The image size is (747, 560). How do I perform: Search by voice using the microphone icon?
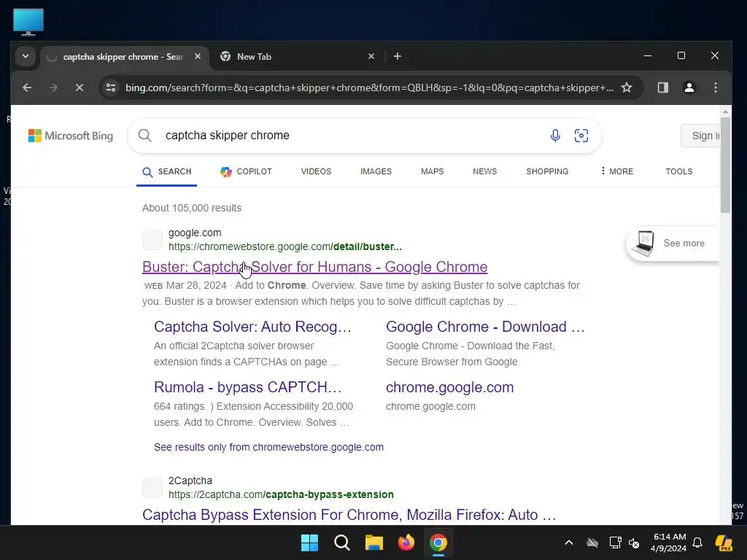(555, 136)
